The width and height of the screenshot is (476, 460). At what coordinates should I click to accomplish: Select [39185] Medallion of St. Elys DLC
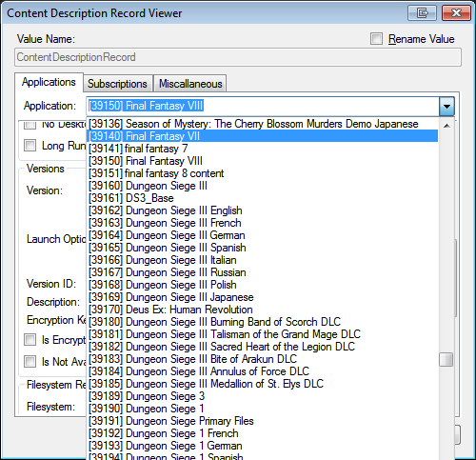tap(263, 384)
